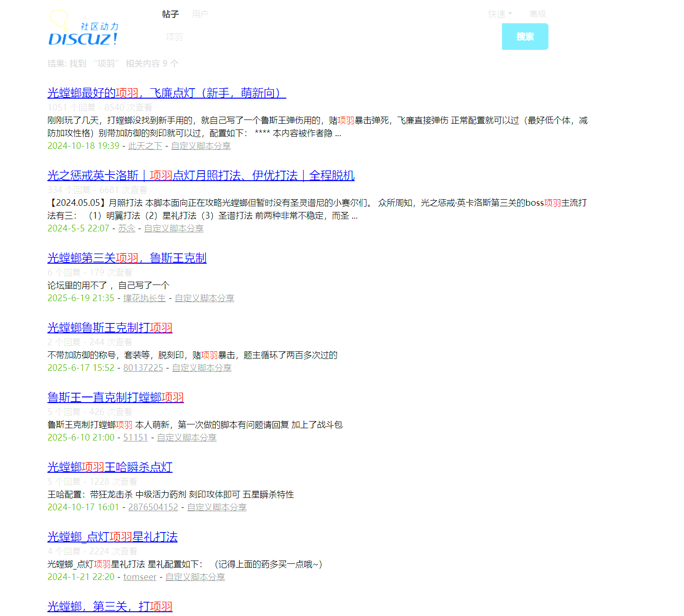Open post 光螳螂_点灯项羽星礼打法

112,537
